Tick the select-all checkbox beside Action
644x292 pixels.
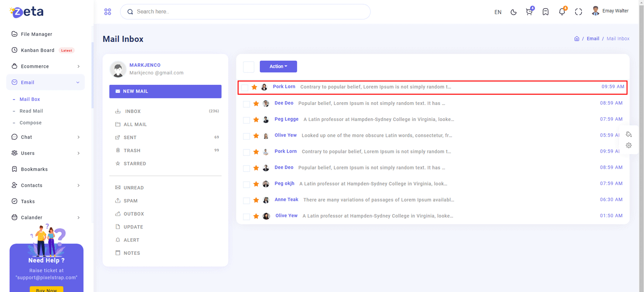[248, 67]
